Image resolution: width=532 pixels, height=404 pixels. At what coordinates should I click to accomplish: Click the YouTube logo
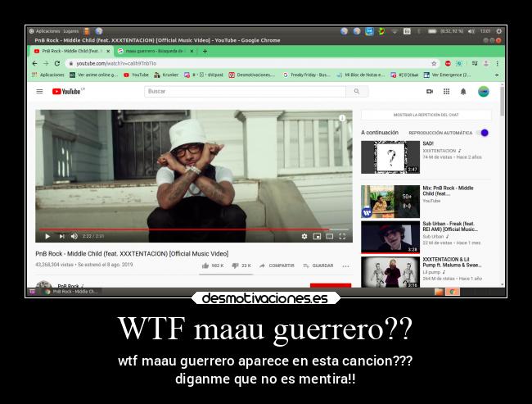tap(68, 92)
